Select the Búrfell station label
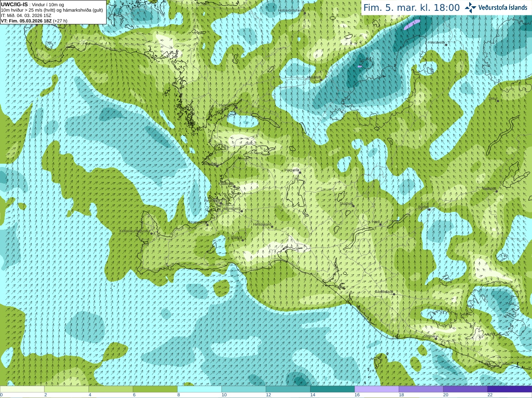Viewport: 532px width, 398px height. tap(423, 207)
